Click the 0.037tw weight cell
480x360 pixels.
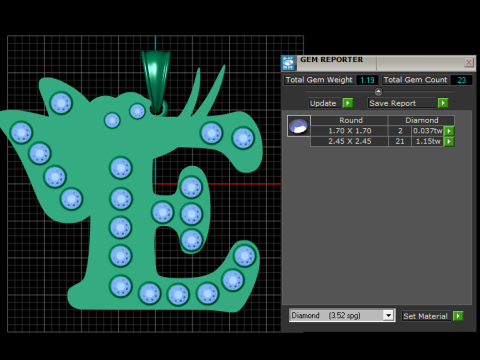(x=428, y=131)
